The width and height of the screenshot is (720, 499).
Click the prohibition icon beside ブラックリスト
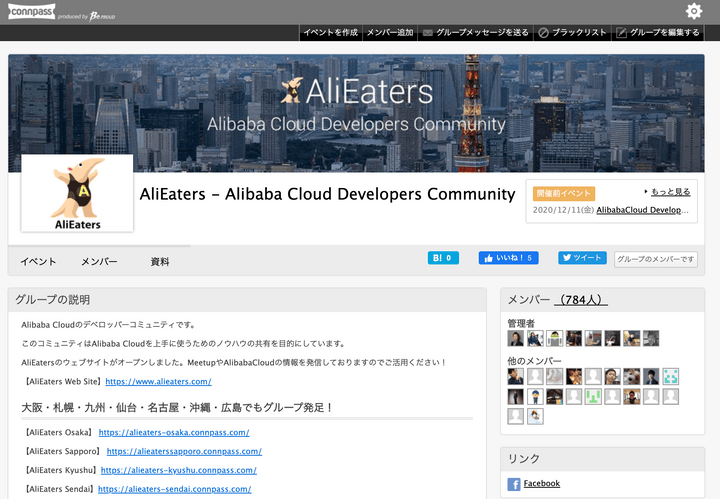(543, 33)
